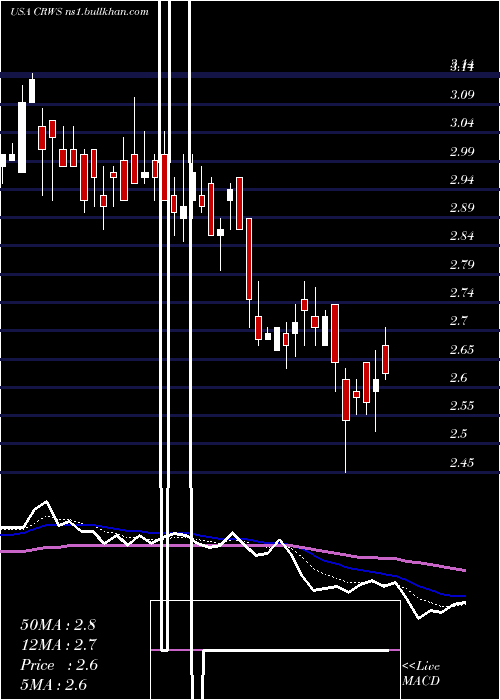Select the 2.55 price axis label
Screen dimensions: 500x700
(x=462, y=406)
